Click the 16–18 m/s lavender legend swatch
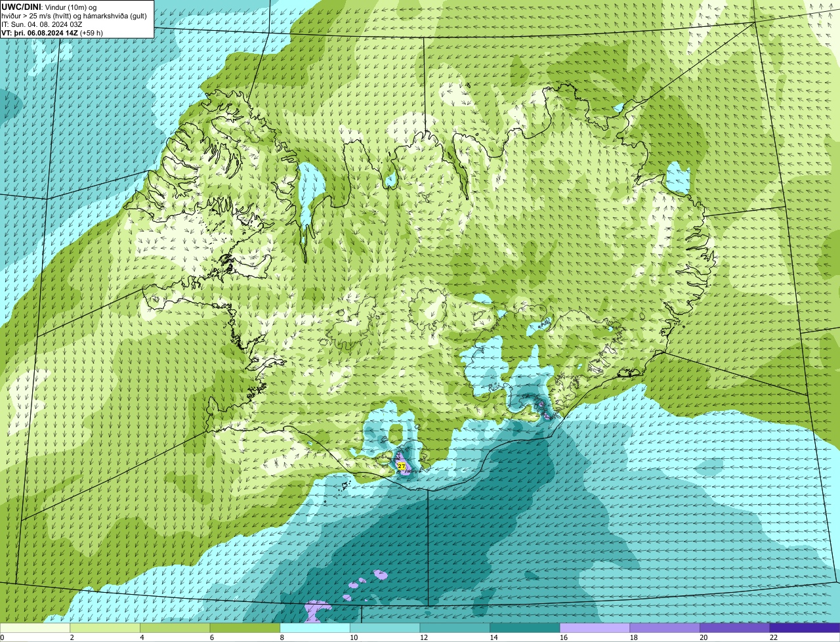This screenshot has width=840, height=642. click(x=595, y=628)
